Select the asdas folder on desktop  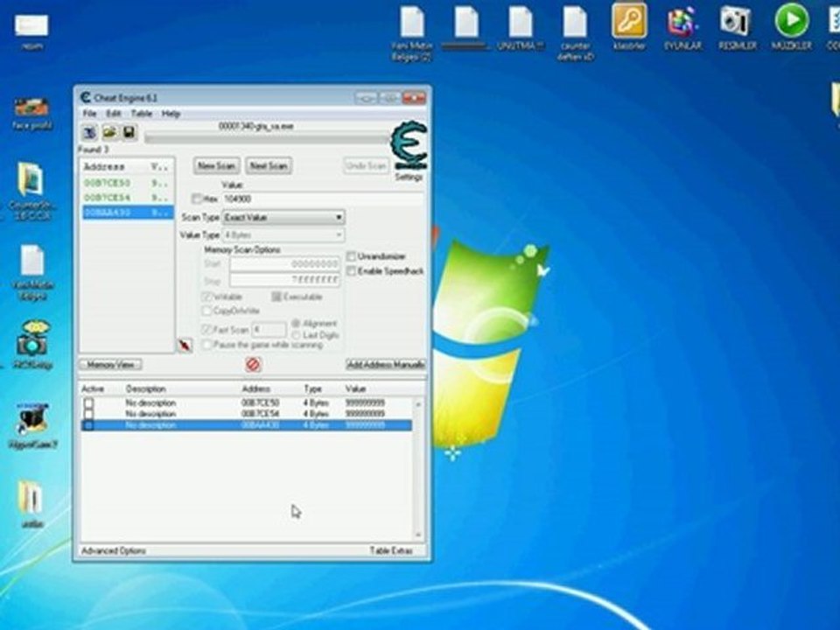click(31, 504)
